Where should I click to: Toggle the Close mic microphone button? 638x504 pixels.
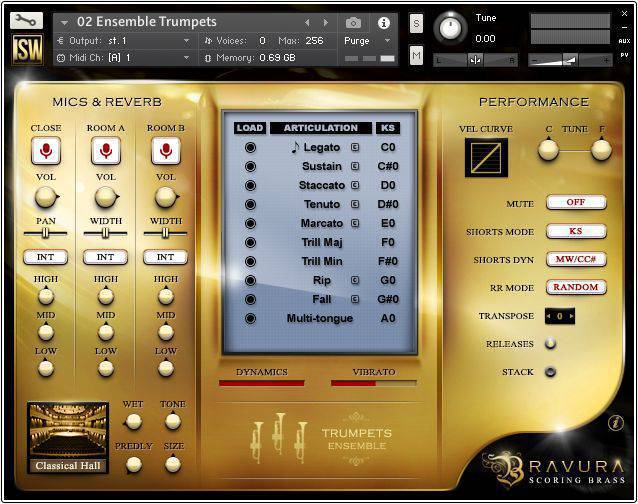click(45, 151)
